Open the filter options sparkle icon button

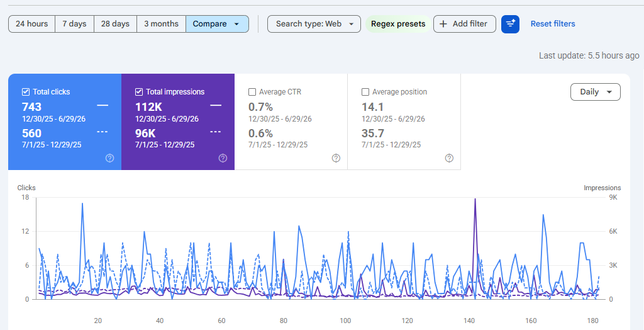coord(510,24)
